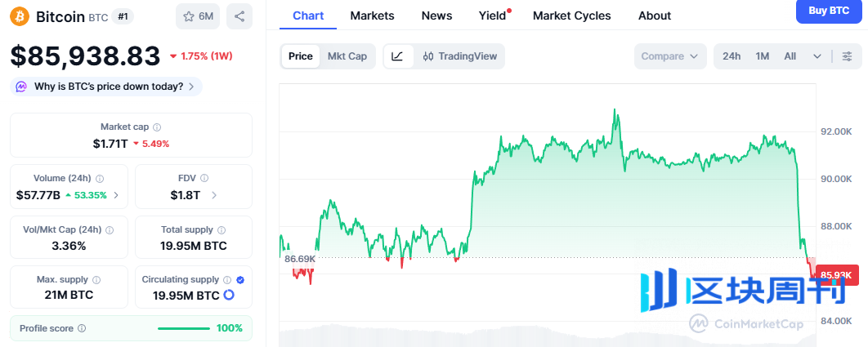Expand the time range chevron dropdown
This screenshot has width=868, height=347.
[817, 56]
